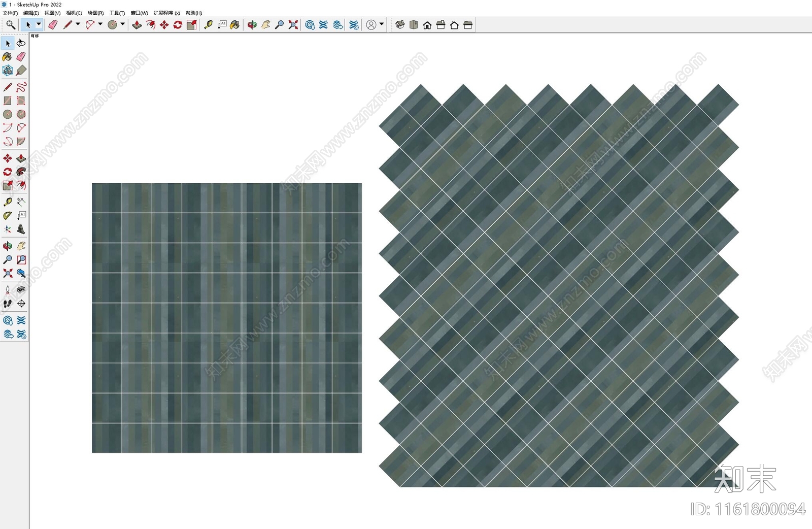Select the Follow Me tool in left toolbar
This screenshot has width=812, height=529.
coord(21,172)
